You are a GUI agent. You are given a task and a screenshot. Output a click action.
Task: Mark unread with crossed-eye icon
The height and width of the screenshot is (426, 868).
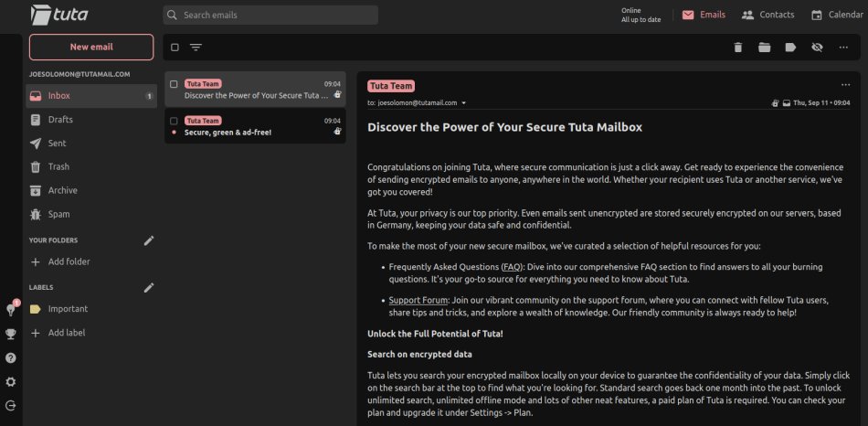pyautogui.click(x=817, y=48)
